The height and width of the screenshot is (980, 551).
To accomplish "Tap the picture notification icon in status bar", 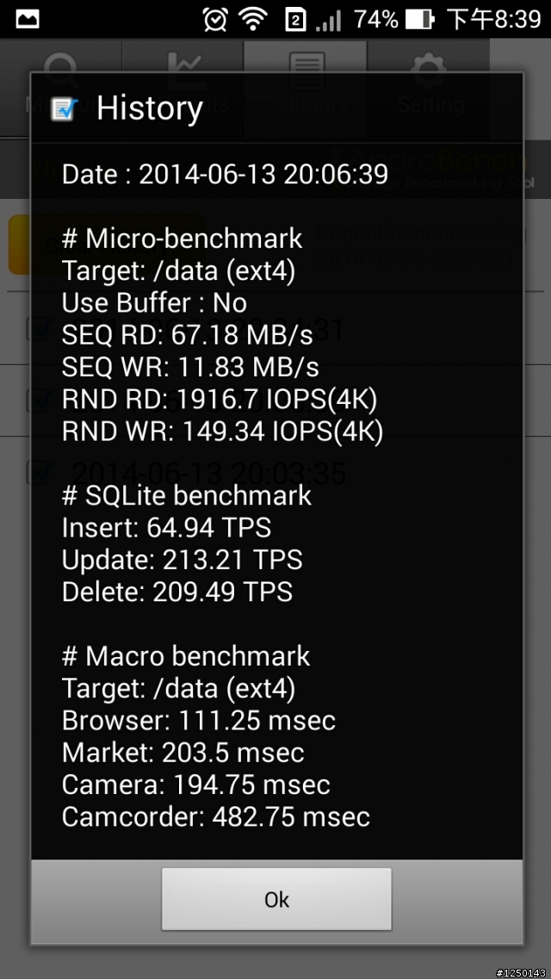I will click(x=28, y=19).
